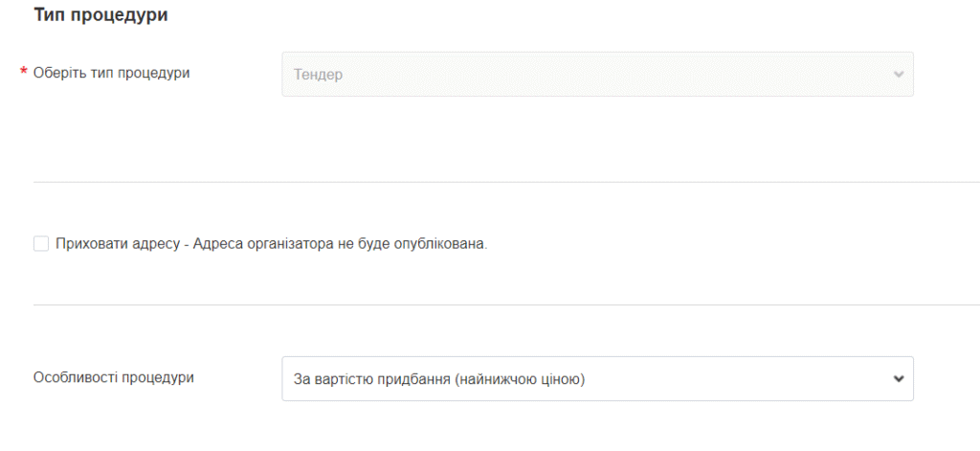Select the За вартістю придбання option text
980x451 pixels.
click(373, 379)
